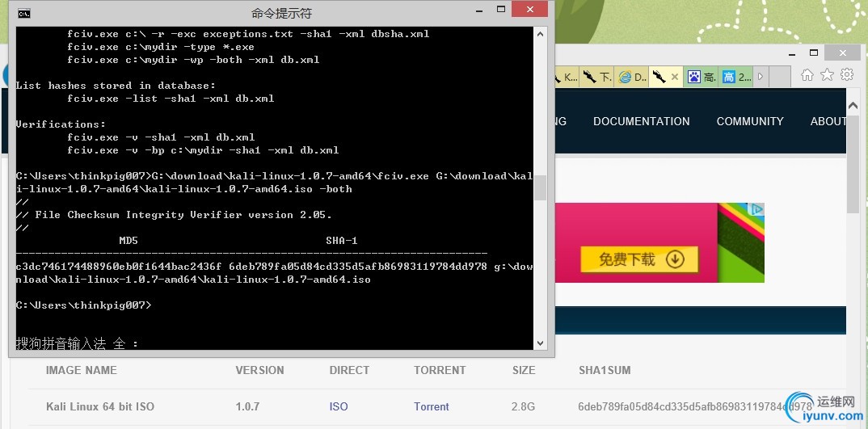Open Internet Explorer tools gear icon
868x429 pixels.
(847, 75)
